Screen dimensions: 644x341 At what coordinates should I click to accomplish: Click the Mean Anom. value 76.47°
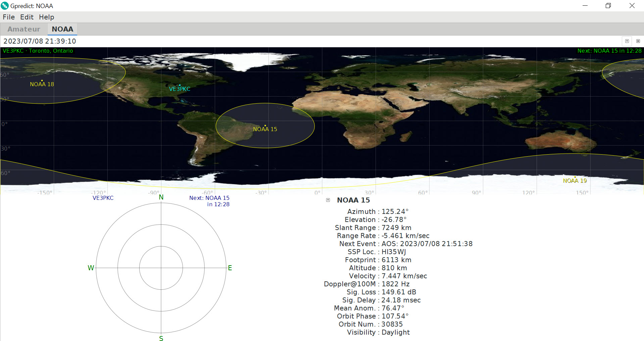(393, 308)
